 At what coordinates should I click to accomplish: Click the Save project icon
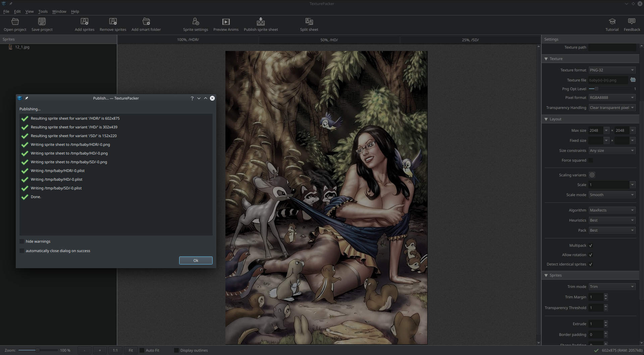[x=42, y=22]
